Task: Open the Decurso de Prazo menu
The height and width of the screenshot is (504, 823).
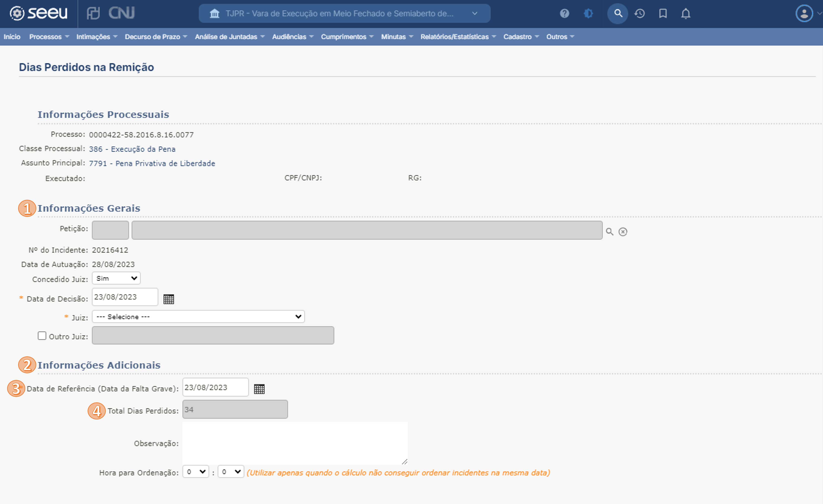Action: coord(156,37)
